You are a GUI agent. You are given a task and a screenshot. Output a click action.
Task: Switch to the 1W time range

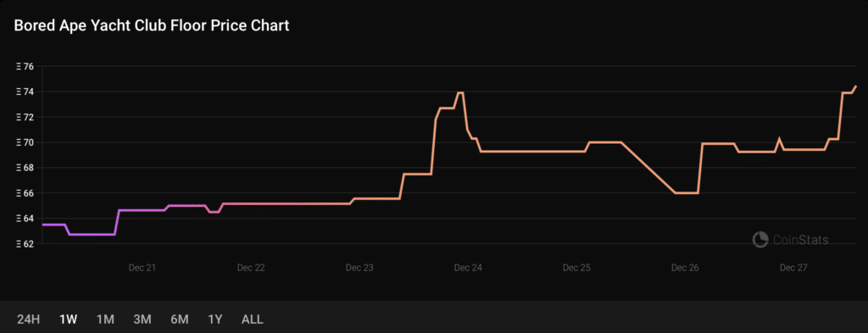pos(68,319)
